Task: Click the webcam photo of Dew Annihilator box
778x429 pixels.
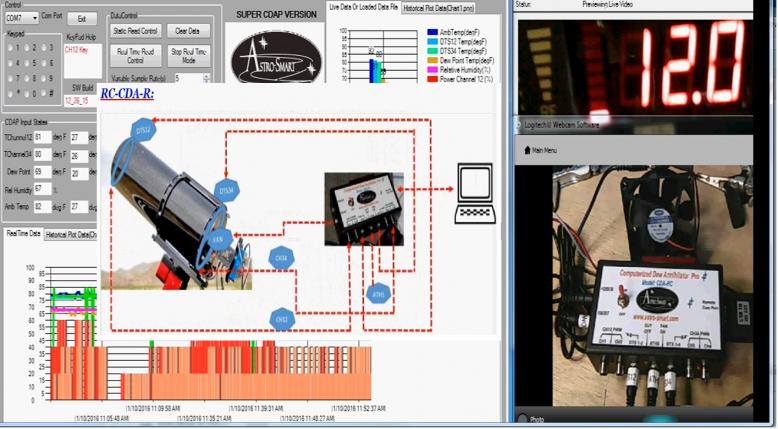Action: [652, 286]
